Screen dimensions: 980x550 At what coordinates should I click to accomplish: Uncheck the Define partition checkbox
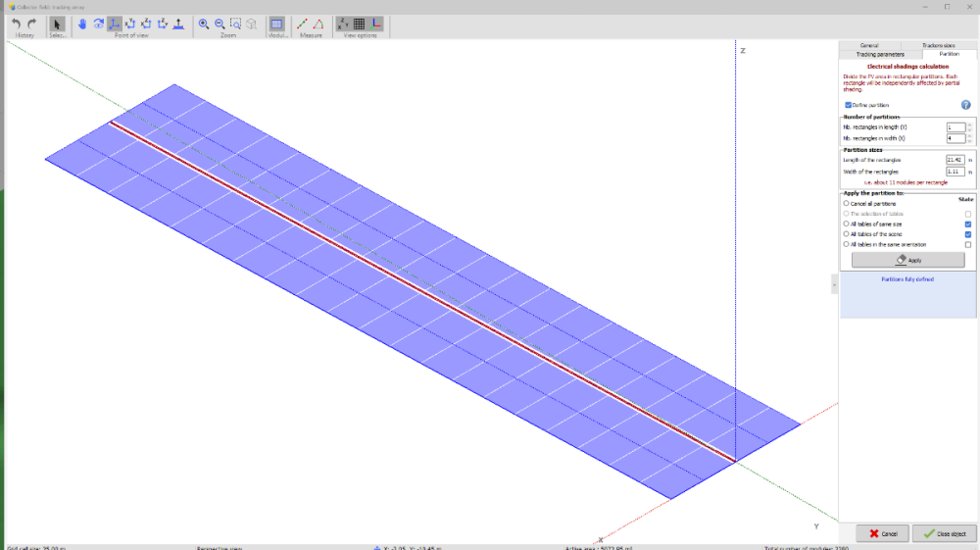pos(848,105)
